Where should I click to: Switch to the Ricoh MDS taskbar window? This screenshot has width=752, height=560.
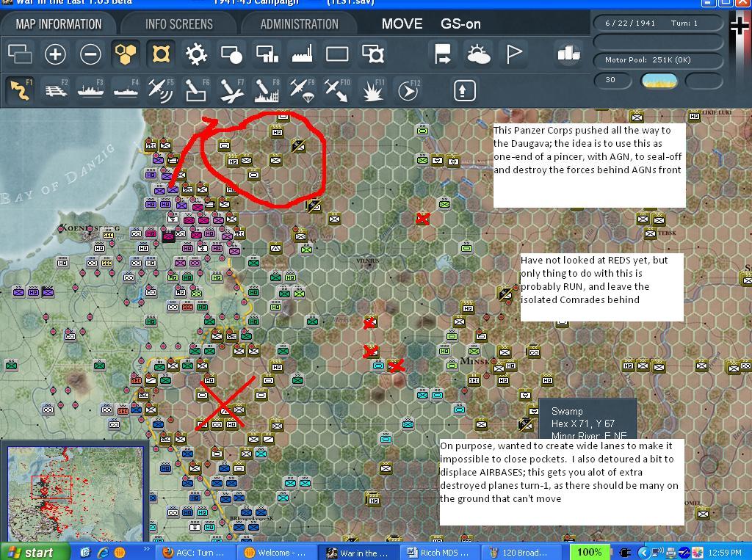[438, 553]
